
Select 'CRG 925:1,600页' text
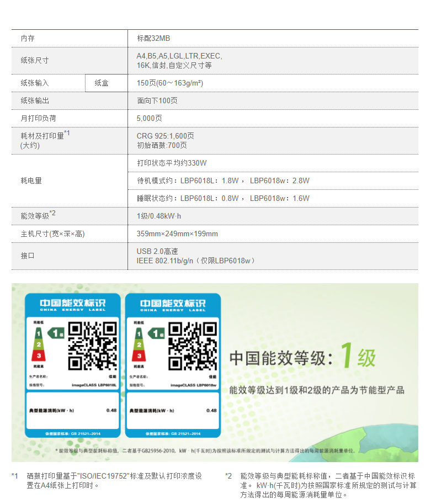[166, 136]
